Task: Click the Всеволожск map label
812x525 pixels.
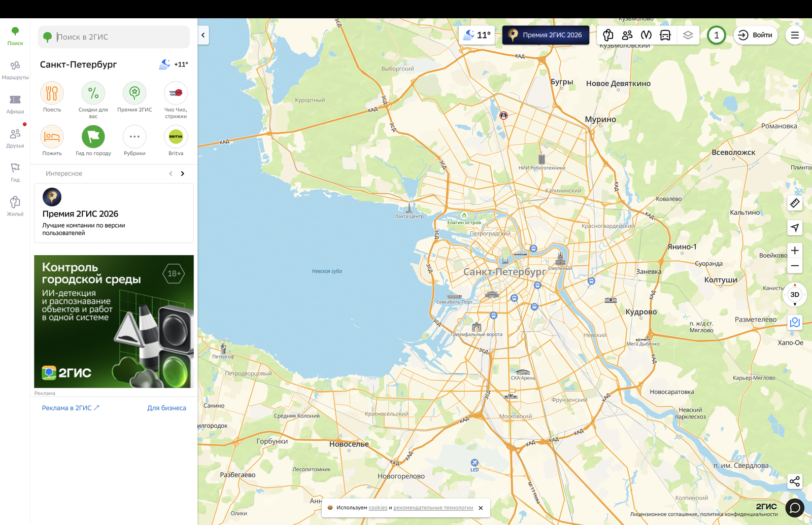Action: point(733,153)
